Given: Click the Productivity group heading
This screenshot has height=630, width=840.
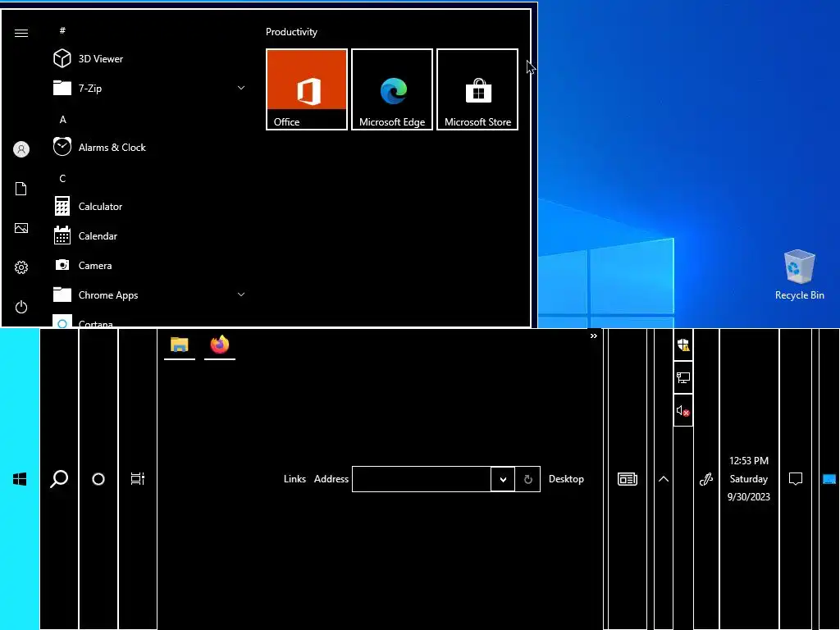Looking at the screenshot, I should coord(291,32).
